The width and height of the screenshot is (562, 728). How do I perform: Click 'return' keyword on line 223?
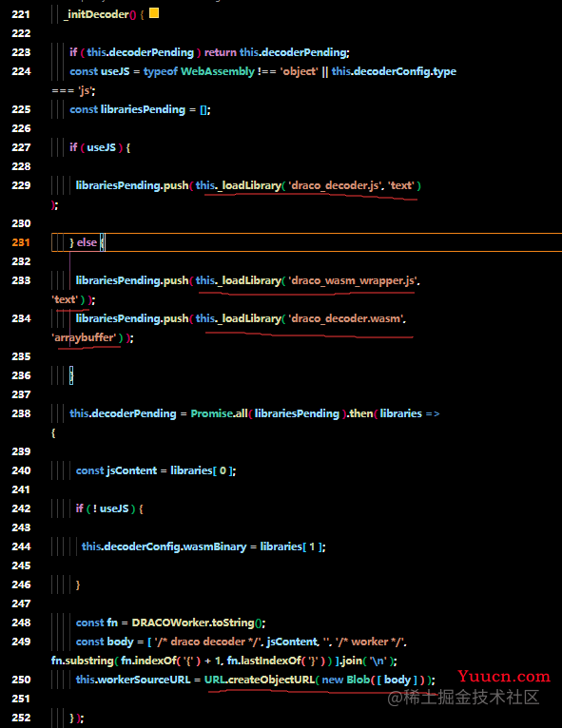coord(221,52)
